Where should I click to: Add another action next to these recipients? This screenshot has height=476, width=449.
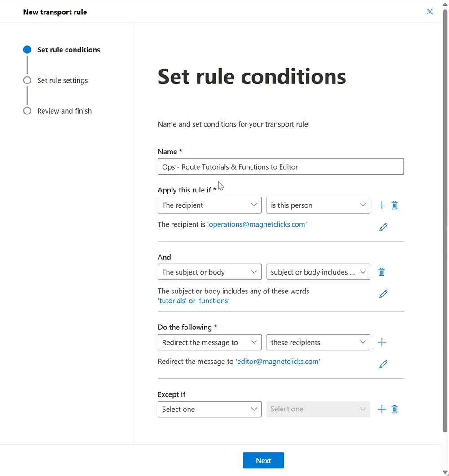382,342
